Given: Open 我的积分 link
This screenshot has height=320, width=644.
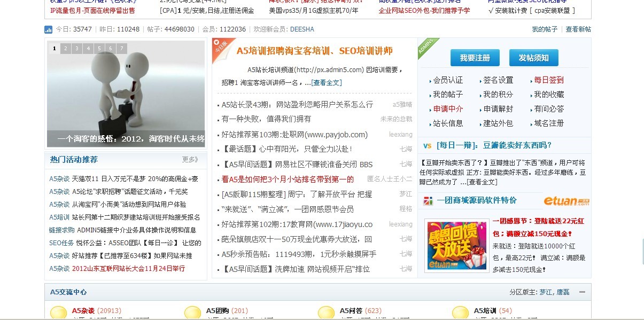Looking at the screenshot, I should tap(498, 95).
